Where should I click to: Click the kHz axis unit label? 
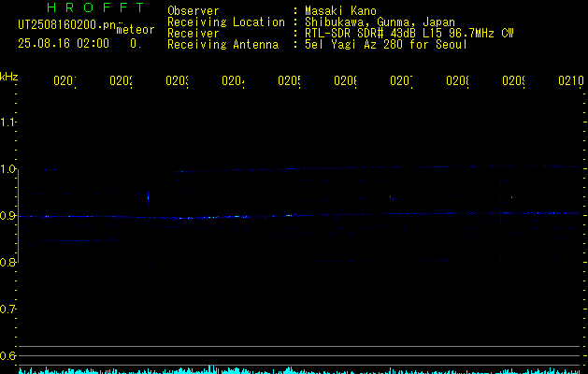coord(8,77)
